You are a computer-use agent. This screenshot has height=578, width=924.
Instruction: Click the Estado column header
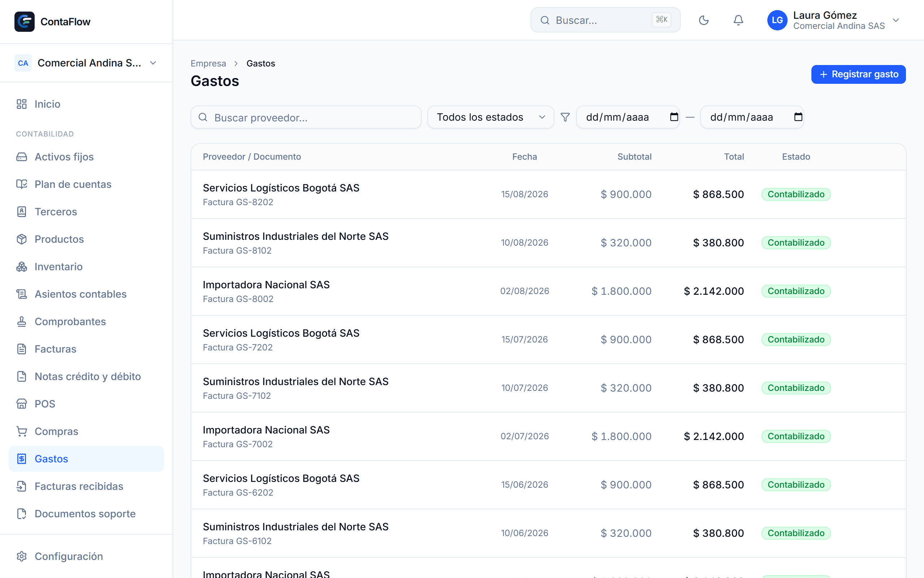coord(796,157)
